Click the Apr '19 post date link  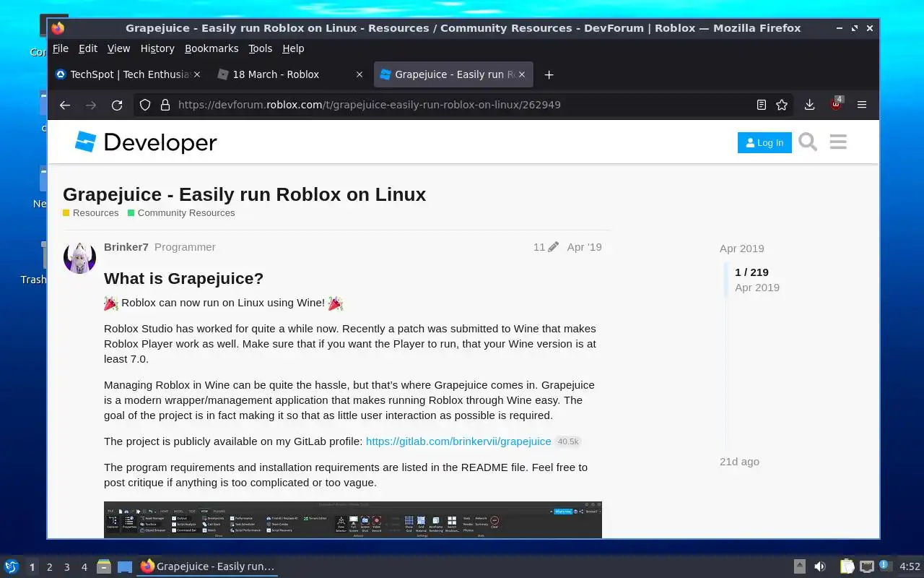[x=584, y=247]
